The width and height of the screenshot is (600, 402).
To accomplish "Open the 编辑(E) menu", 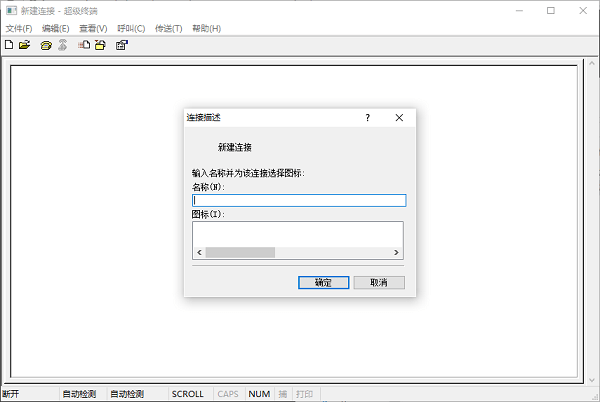I will [56, 28].
